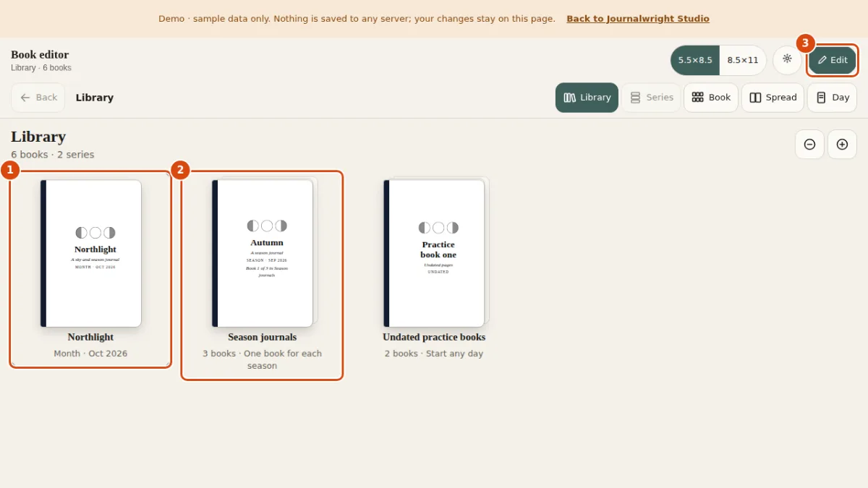The height and width of the screenshot is (488, 868).
Task: Click the Edit button
Action: pos(833,60)
